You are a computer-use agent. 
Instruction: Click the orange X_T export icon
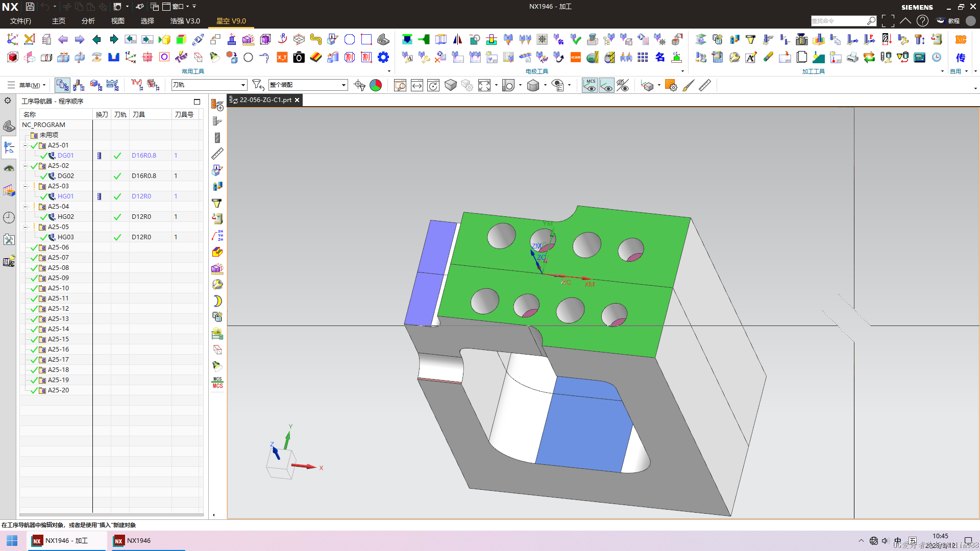pyautogui.click(x=282, y=58)
